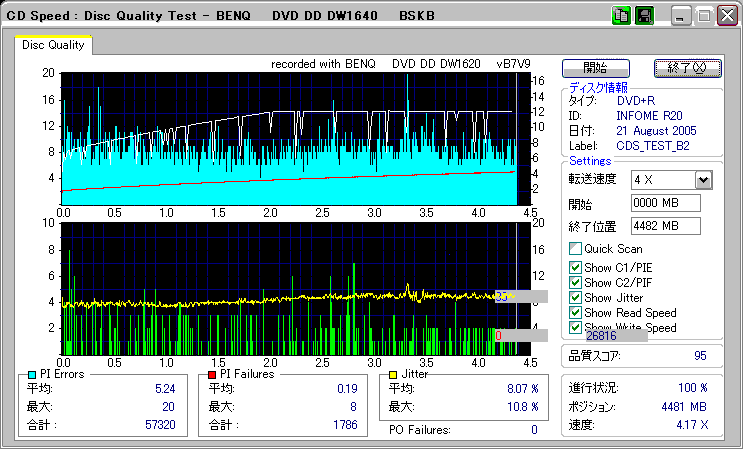The image size is (743, 449).
Task: Select the Disc Quality tab
Action: tap(54, 45)
